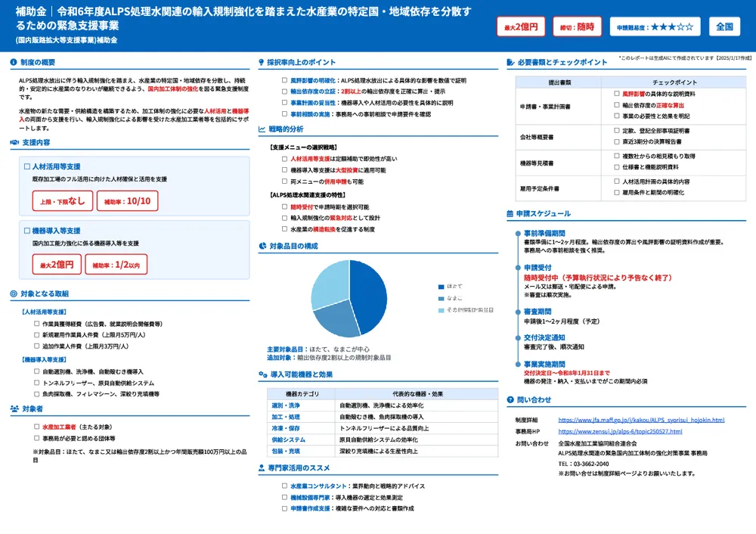
Task: Click the target icon beside 対象となる取組
Action: click(x=14, y=293)
